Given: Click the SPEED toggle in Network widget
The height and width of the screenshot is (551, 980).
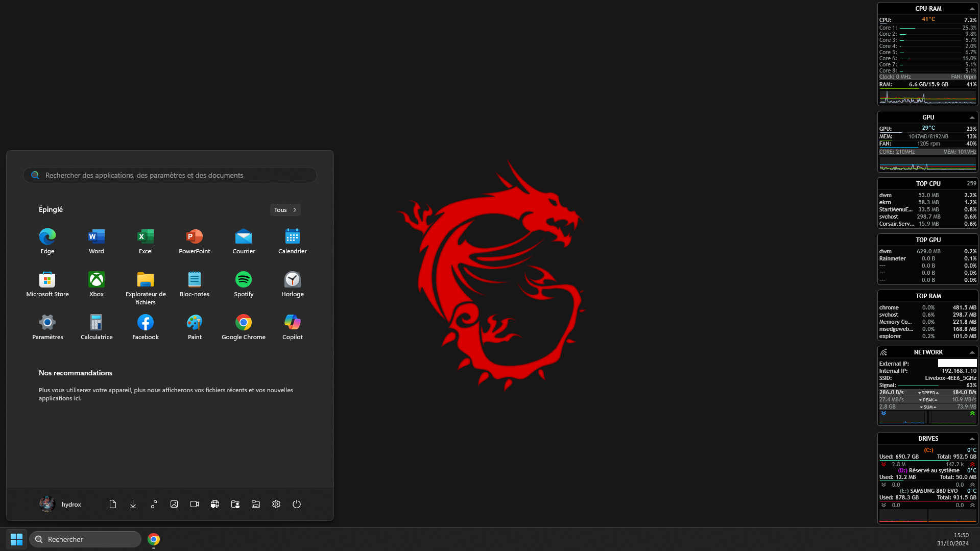Looking at the screenshot, I should tap(928, 393).
